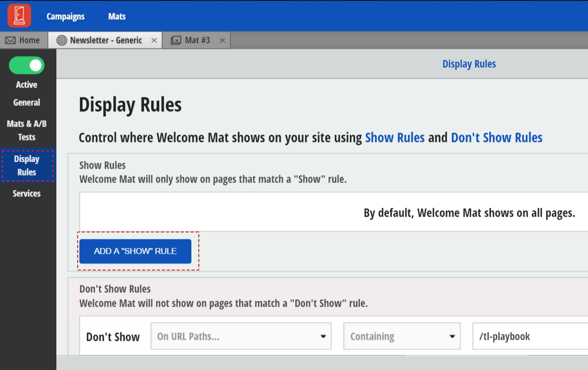Viewport: 588px width, 370px height.
Task: Select Services in the left sidebar
Action: point(26,193)
